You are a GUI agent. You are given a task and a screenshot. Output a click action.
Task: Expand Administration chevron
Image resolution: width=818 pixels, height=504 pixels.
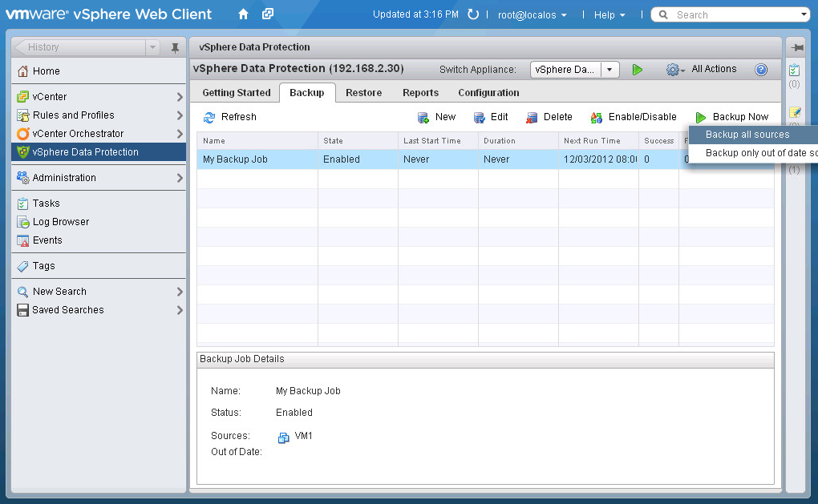point(180,178)
